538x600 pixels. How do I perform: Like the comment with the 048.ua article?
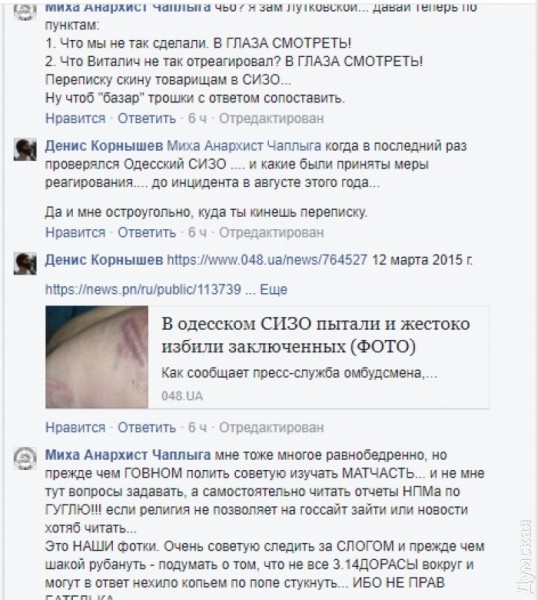[75, 427]
